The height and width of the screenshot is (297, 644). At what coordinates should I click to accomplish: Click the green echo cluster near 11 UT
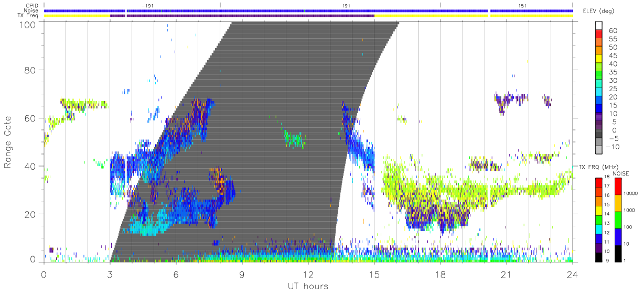(x=294, y=139)
